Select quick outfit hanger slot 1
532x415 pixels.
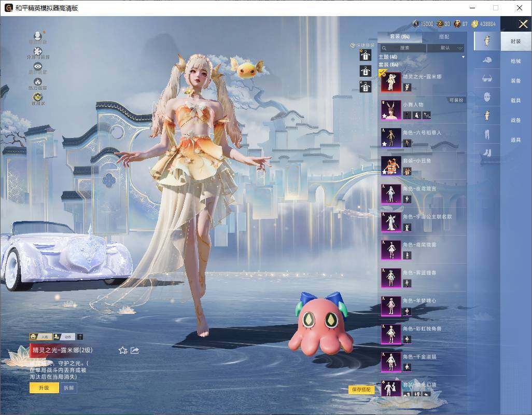pyautogui.click(x=366, y=56)
